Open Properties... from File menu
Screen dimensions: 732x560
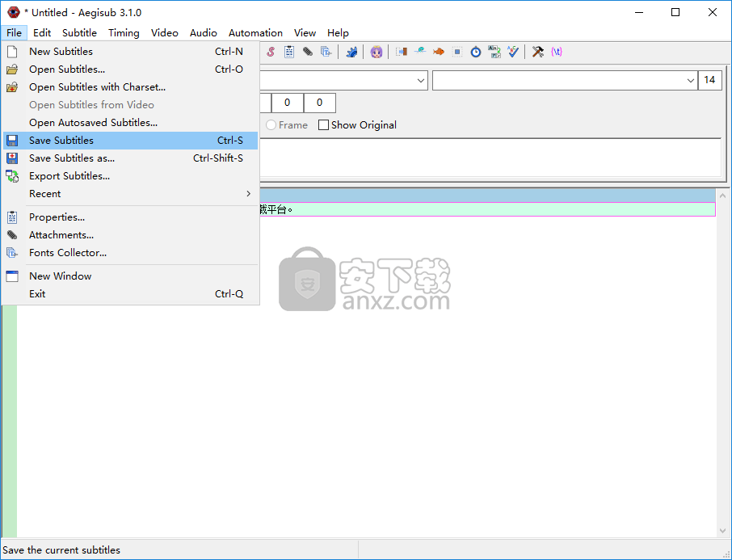[x=130, y=217]
